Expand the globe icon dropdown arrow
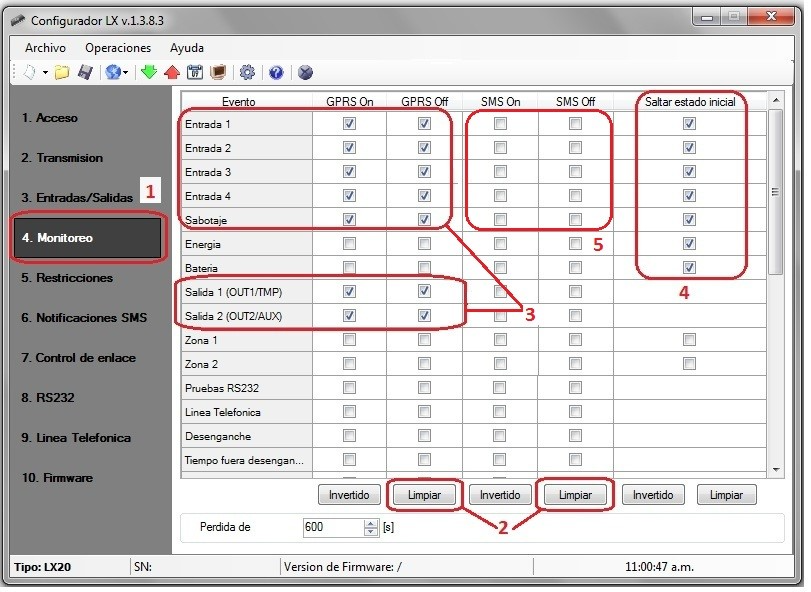 pos(126,73)
